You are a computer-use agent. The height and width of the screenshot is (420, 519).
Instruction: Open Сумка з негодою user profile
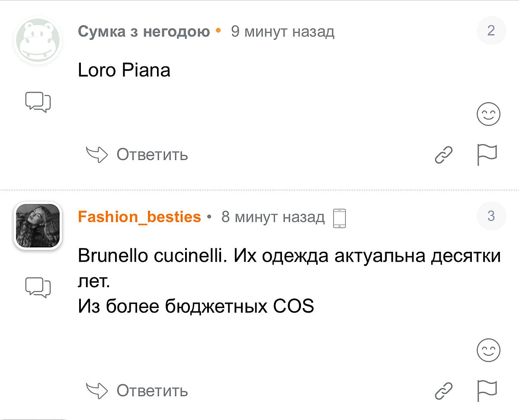pos(144,32)
